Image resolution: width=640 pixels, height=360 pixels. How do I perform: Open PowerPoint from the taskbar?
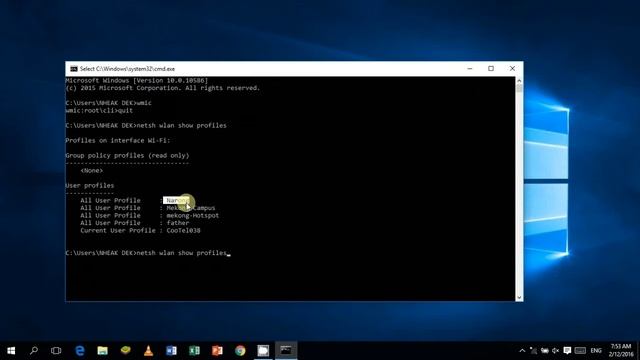pyautogui.click(x=217, y=350)
